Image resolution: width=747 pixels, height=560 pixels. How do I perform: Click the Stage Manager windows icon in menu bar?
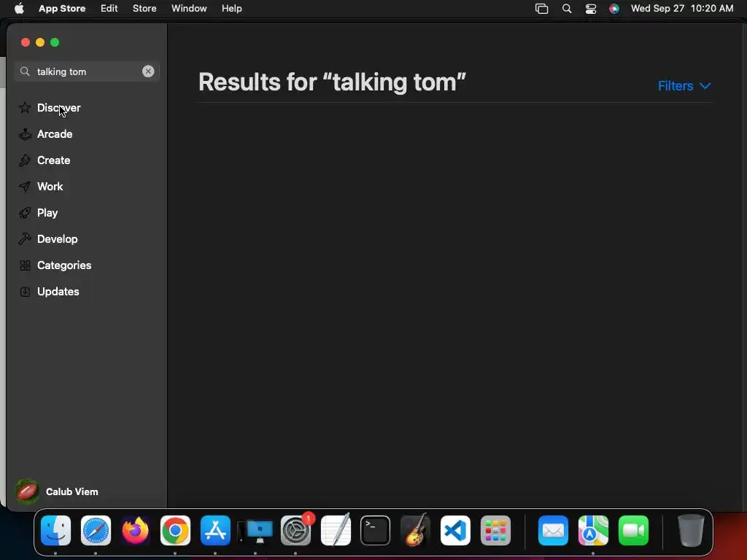(542, 9)
